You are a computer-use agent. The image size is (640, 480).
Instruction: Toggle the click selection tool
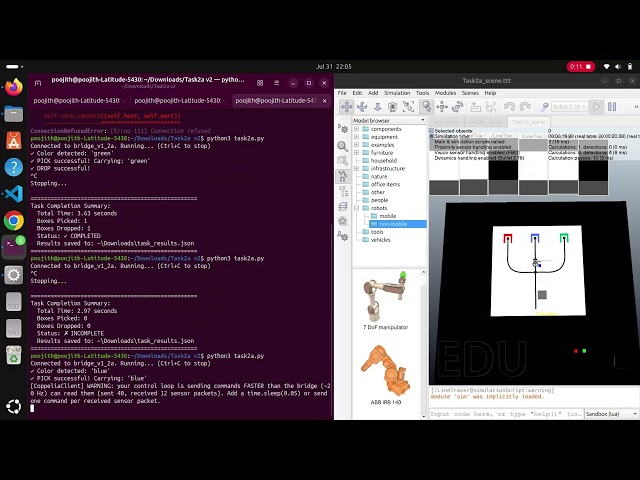[426, 107]
